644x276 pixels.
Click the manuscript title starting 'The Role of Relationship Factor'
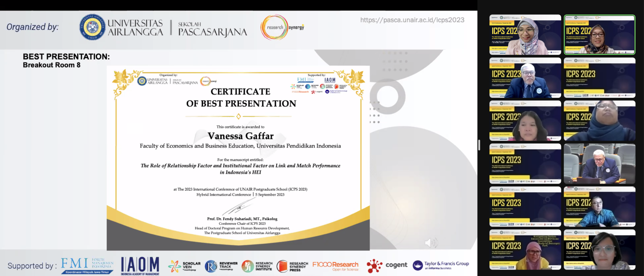pos(240,166)
